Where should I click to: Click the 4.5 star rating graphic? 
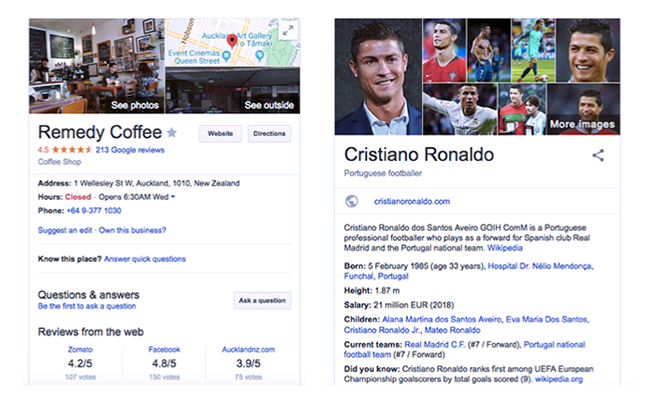tap(71, 150)
